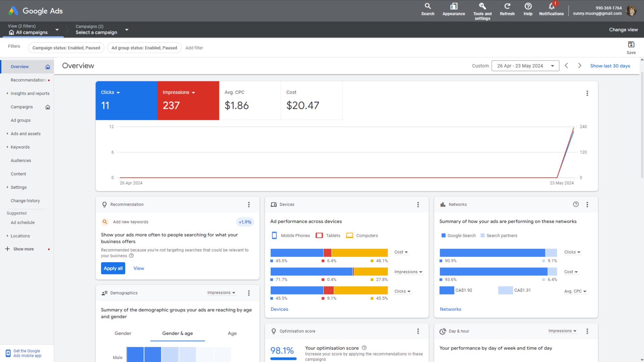Expand the Keywords sidebar section
Image resolution: width=644 pixels, height=362 pixels.
pos(20,147)
